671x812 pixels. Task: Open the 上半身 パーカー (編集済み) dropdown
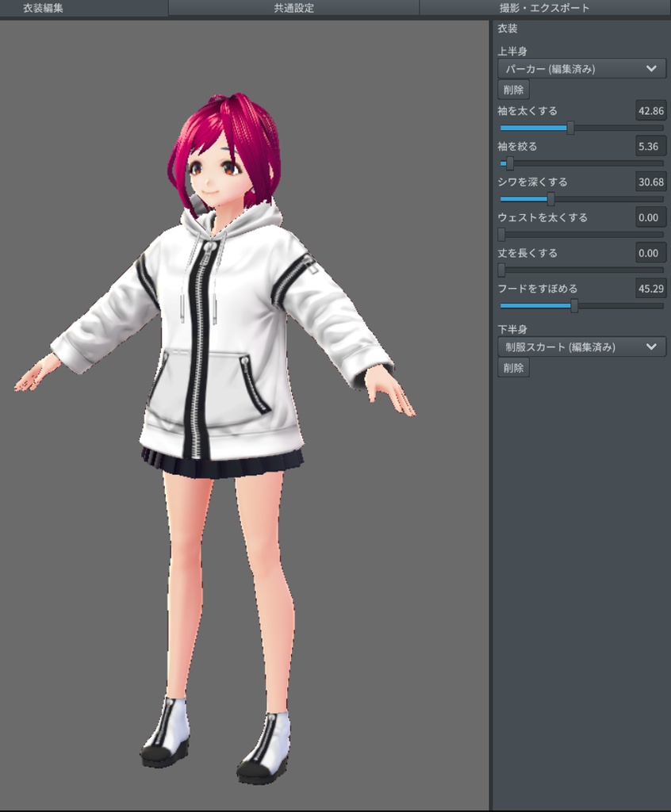[x=581, y=69]
